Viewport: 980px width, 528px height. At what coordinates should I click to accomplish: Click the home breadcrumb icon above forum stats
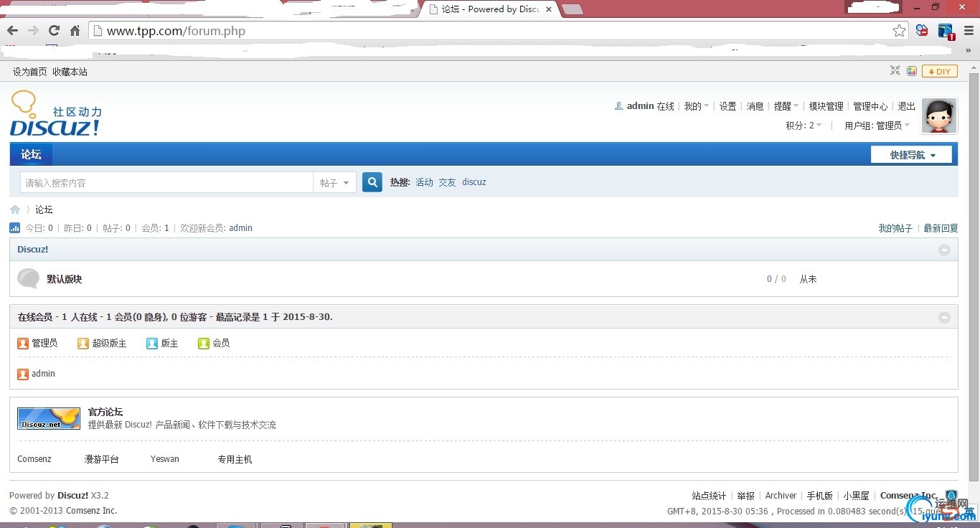15,209
